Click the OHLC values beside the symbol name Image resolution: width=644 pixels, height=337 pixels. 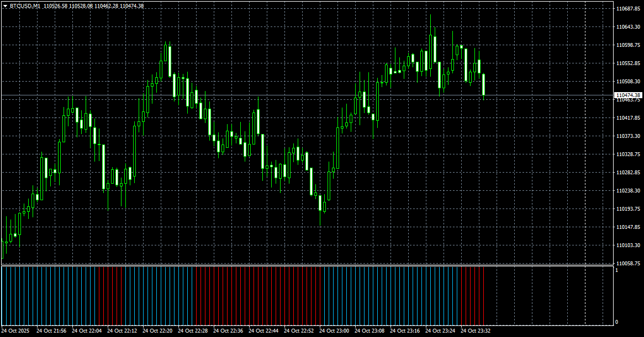tap(94, 6)
